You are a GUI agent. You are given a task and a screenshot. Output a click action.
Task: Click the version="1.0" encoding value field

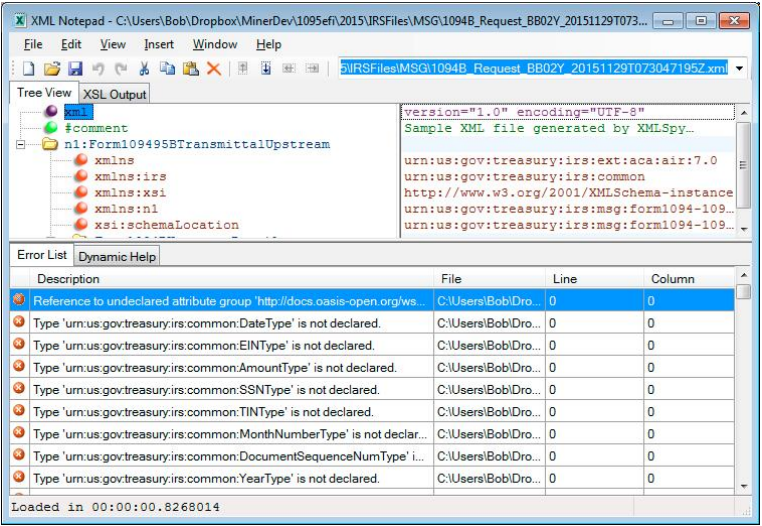[x=568, y=112]
